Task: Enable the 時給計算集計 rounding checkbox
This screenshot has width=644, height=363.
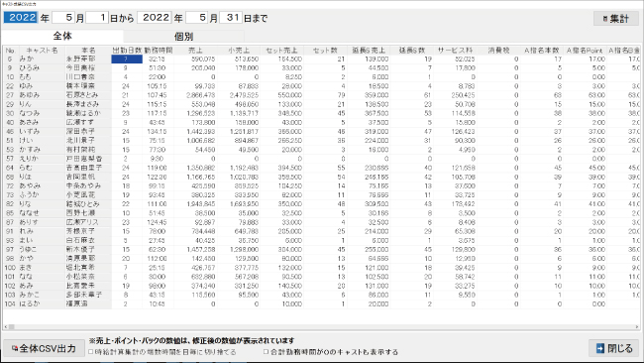Action: (x=91, y=352)
